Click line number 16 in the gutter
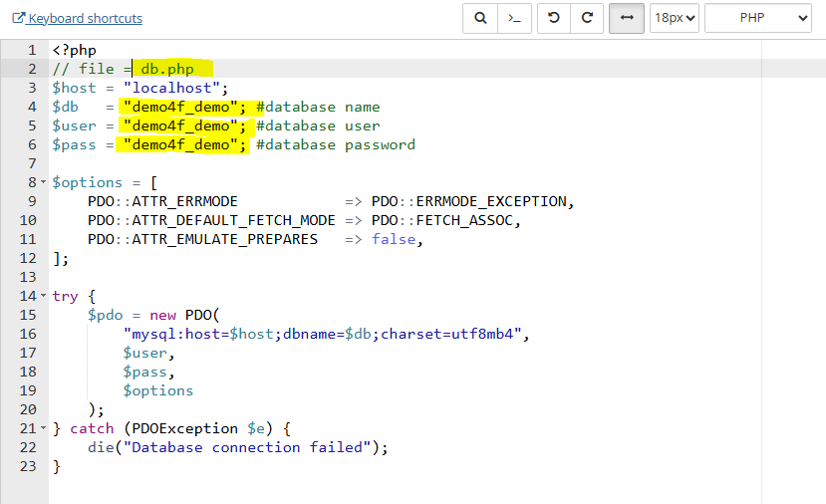 click(28, 334)
